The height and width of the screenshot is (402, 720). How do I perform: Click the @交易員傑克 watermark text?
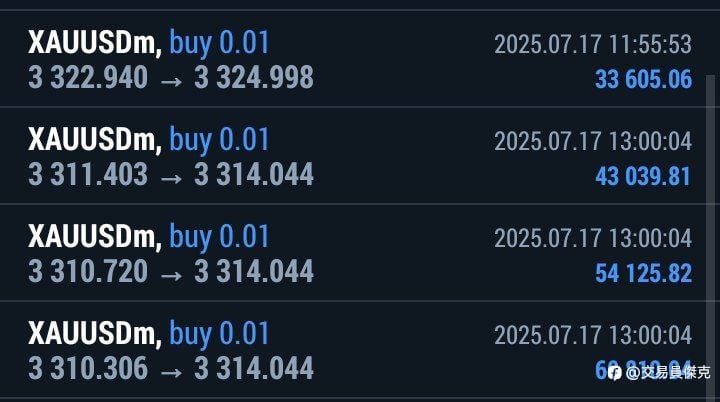click(668, 373)
